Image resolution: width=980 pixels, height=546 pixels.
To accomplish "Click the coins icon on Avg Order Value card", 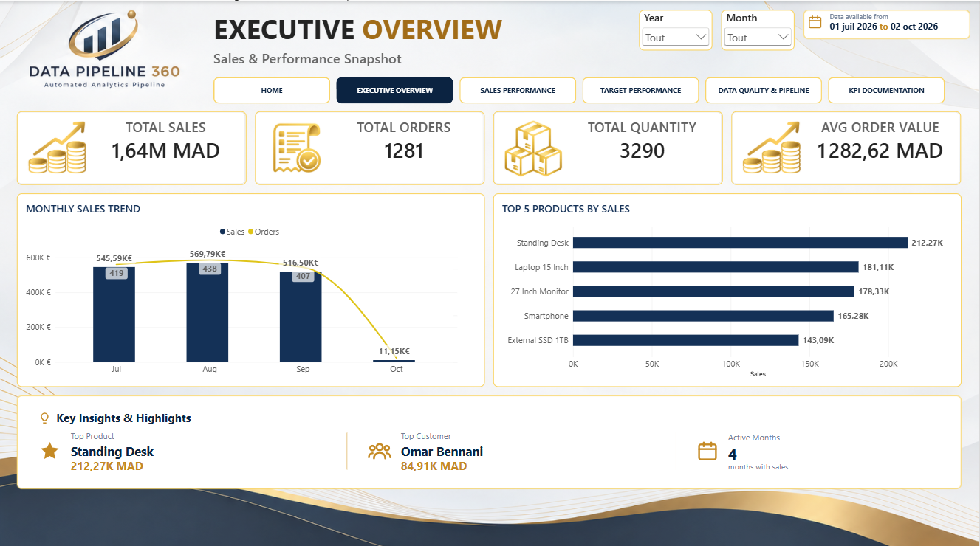I will click(x=772, y=148).
